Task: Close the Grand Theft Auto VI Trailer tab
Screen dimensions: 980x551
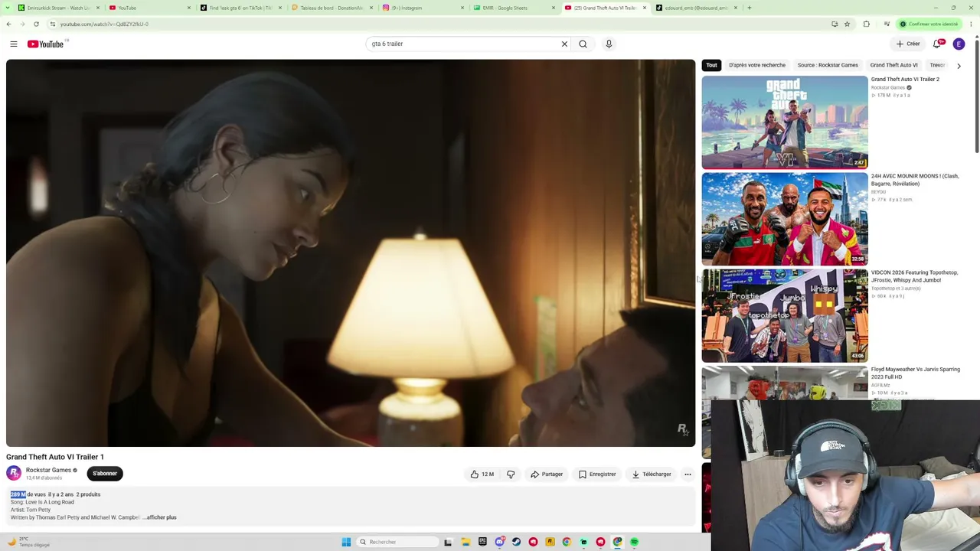Action: click(644, 8)
